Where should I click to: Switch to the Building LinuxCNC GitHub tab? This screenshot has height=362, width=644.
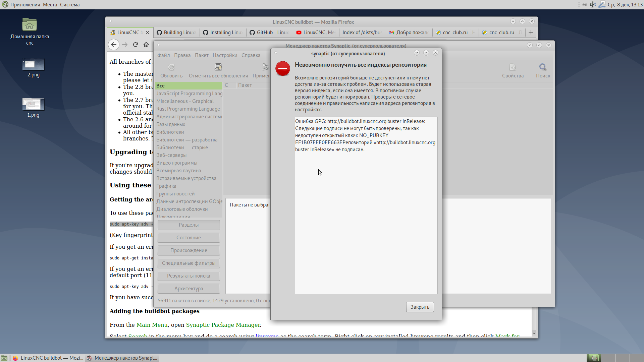tap(176, 33)
